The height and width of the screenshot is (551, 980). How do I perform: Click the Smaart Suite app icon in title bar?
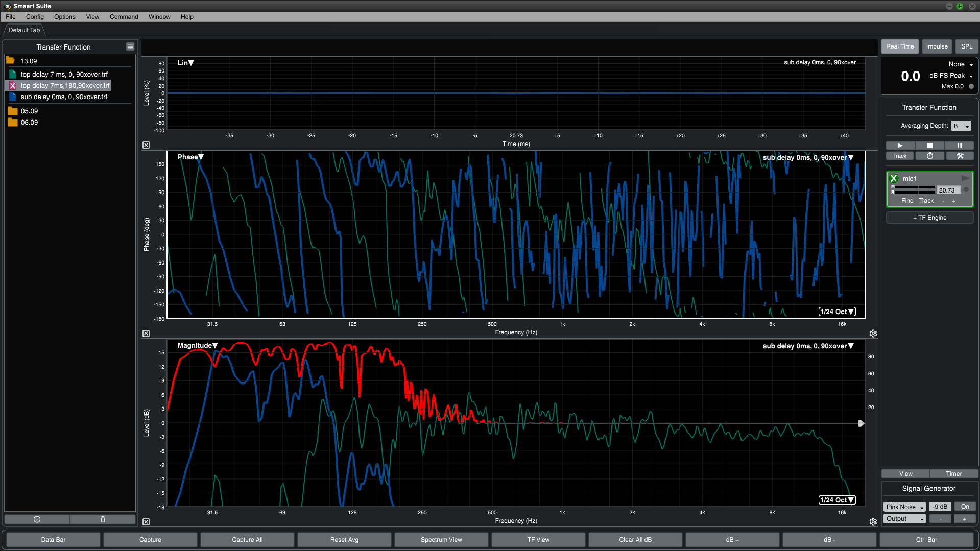click(x=8, y=6)
